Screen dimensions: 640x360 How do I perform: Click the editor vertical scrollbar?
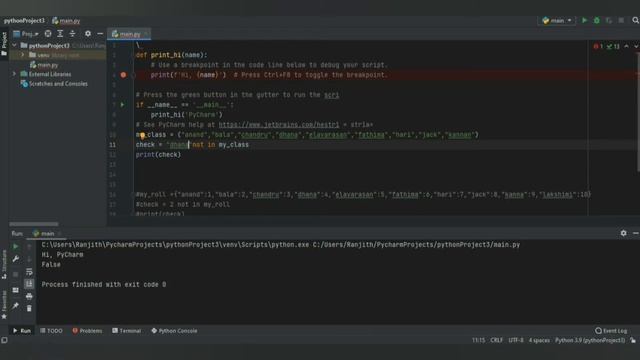[638, 112]
